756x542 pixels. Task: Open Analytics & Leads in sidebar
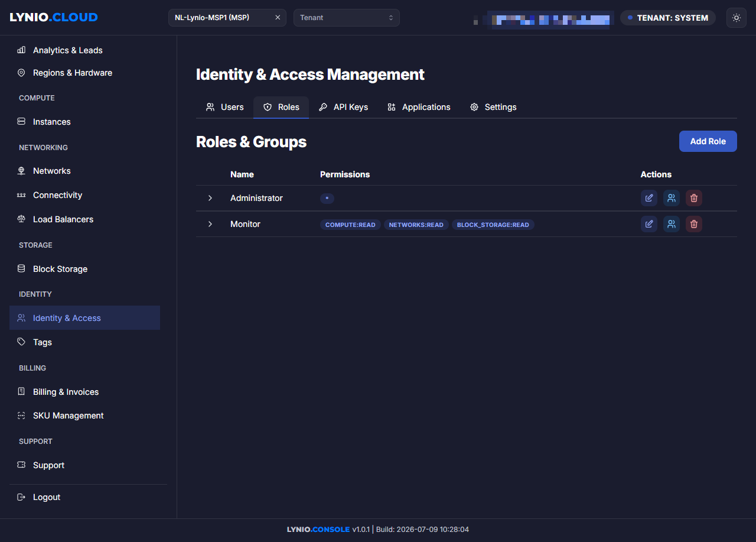click(84, 50)
